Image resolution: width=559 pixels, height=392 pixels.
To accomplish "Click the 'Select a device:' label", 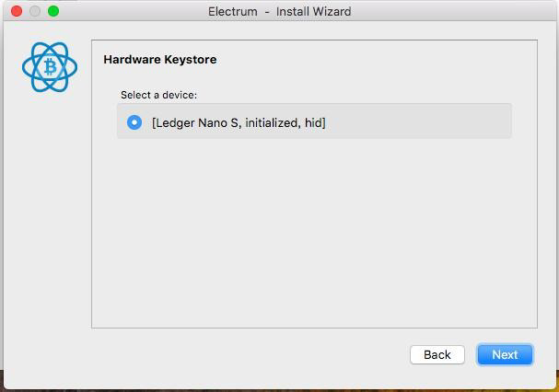I will tap(158, 95).
